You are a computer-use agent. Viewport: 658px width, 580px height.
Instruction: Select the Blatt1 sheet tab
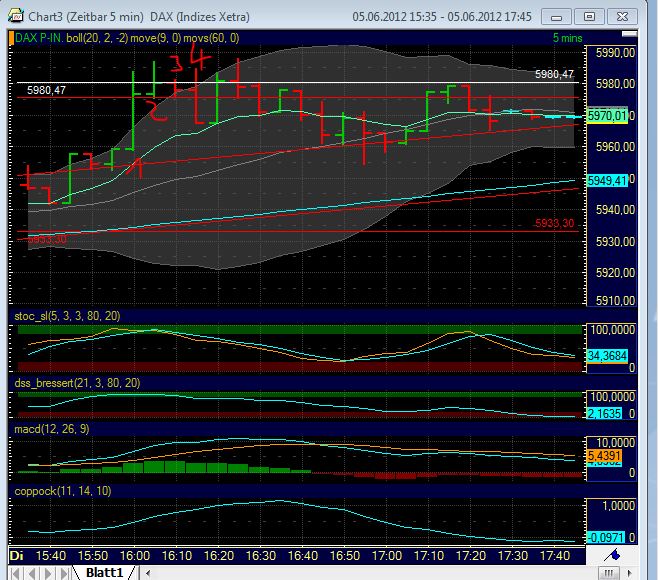pos(104,573)
